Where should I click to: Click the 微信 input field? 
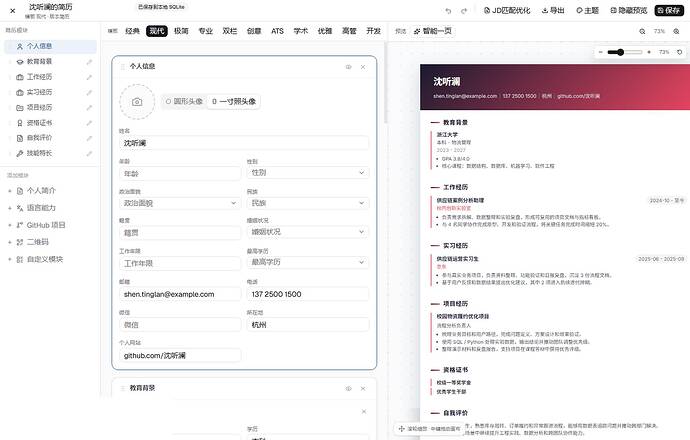pos(180,325)
